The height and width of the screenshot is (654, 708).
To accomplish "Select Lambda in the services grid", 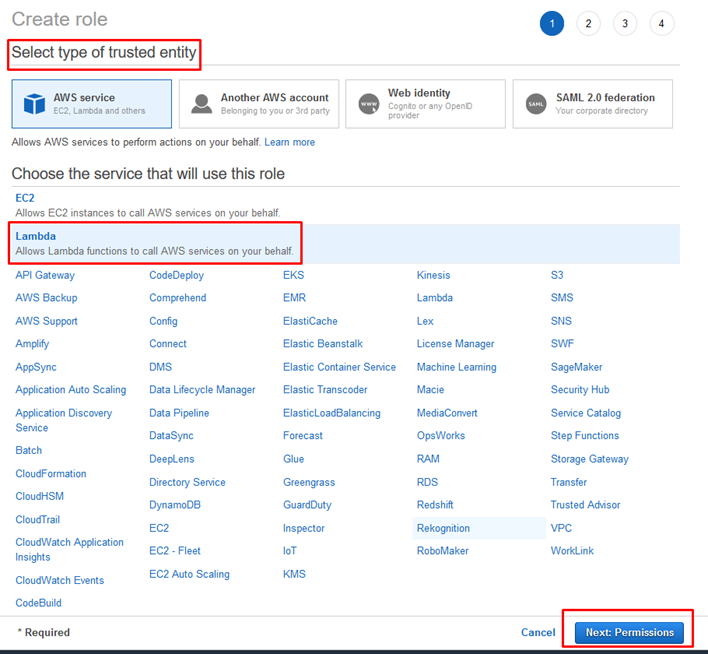I will 435,298.
